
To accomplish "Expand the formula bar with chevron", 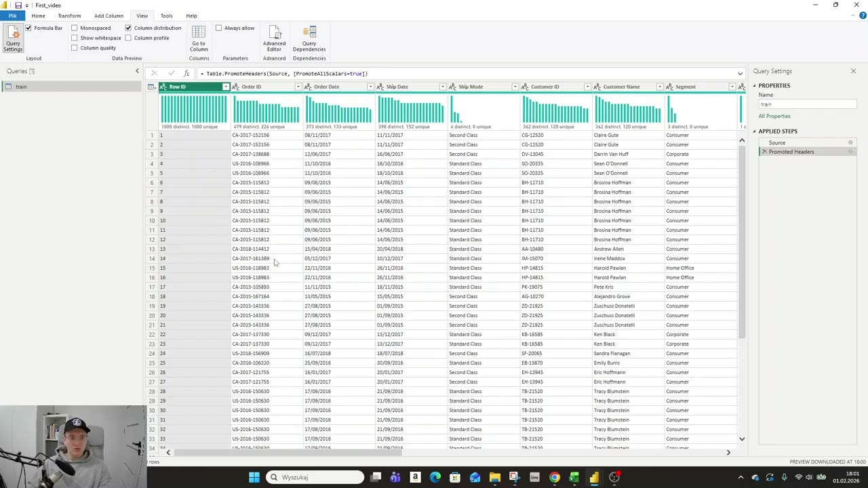I will pos(740,73).
